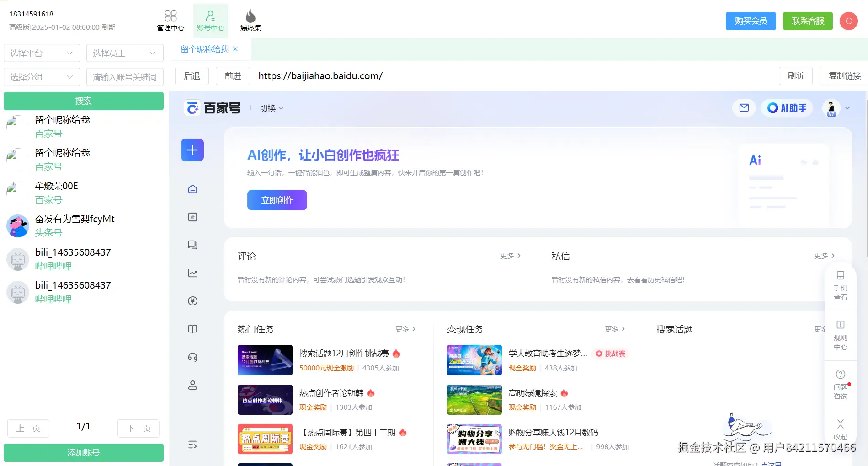Open the 账号中心 account center icon
The height and width of the screenshot is (466, 868).
(210, 21)
